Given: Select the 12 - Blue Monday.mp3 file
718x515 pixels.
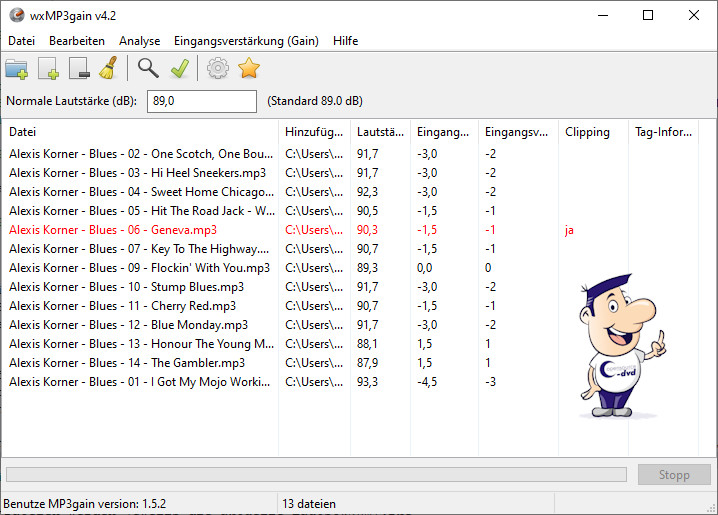Looking at the screenshot, I should point(128,325).
